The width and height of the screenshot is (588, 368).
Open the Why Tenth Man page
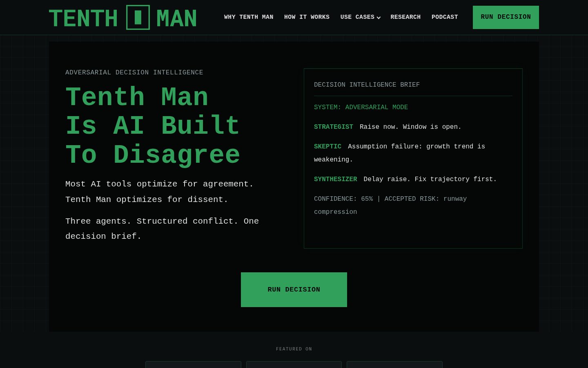point(249,17)
